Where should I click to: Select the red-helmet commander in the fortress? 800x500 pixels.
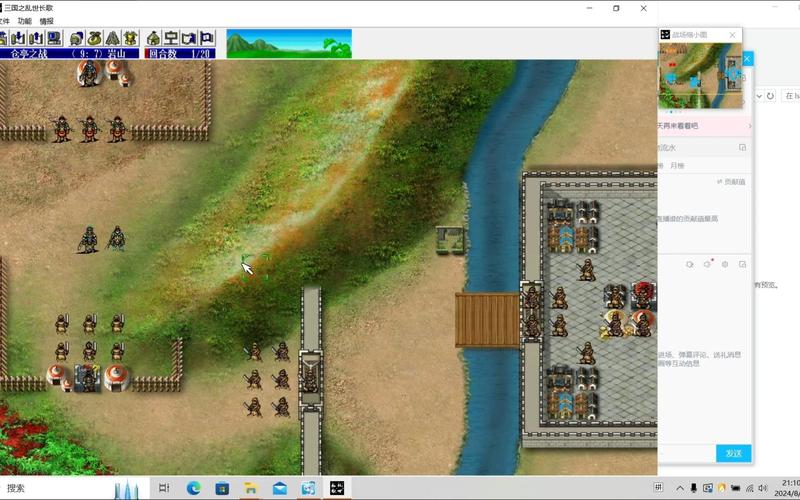643,295
